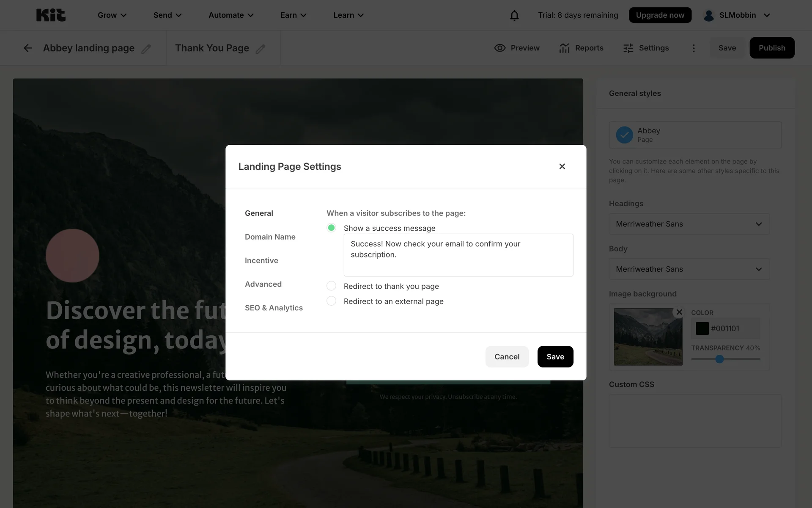Select Show a success message option
812x508 pixels.
tap(332, 228)
